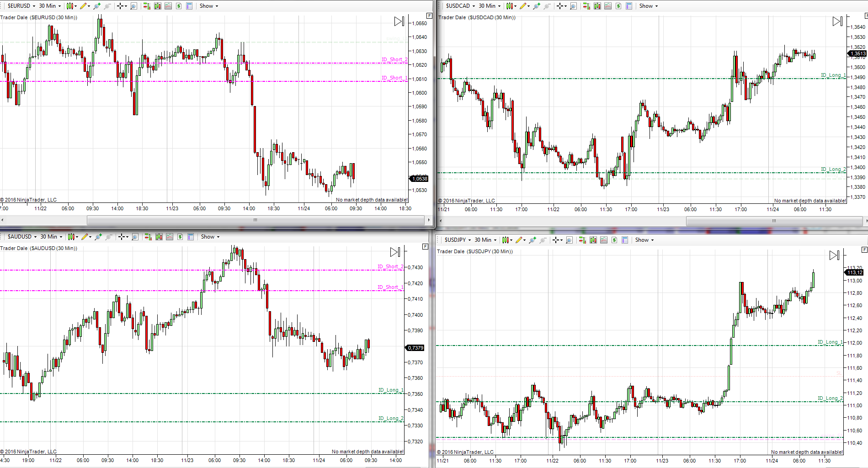Open Strategies dollar icon on AUDUSD chart

180,237
